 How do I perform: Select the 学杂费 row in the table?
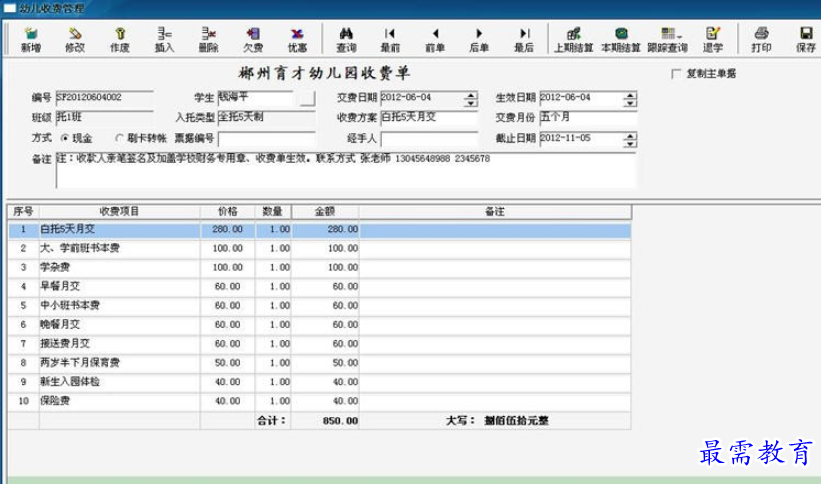[x=119, y=267]
